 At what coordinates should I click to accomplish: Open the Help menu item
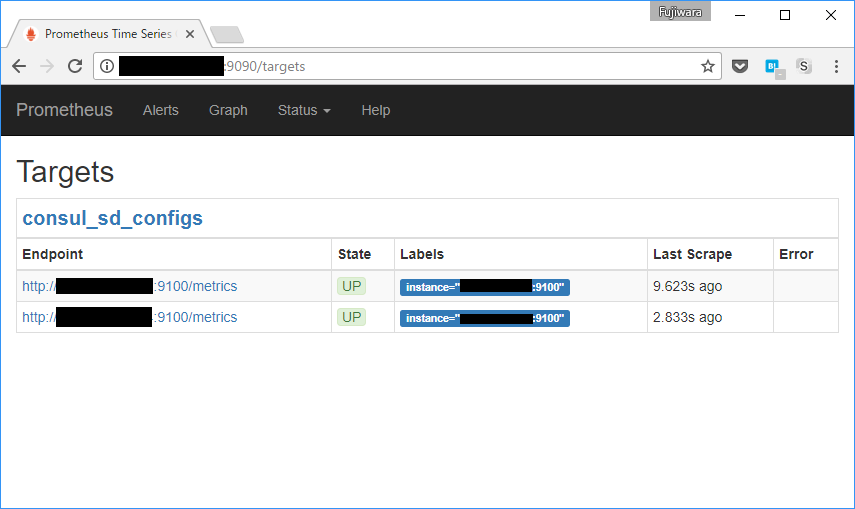[376, 110]
